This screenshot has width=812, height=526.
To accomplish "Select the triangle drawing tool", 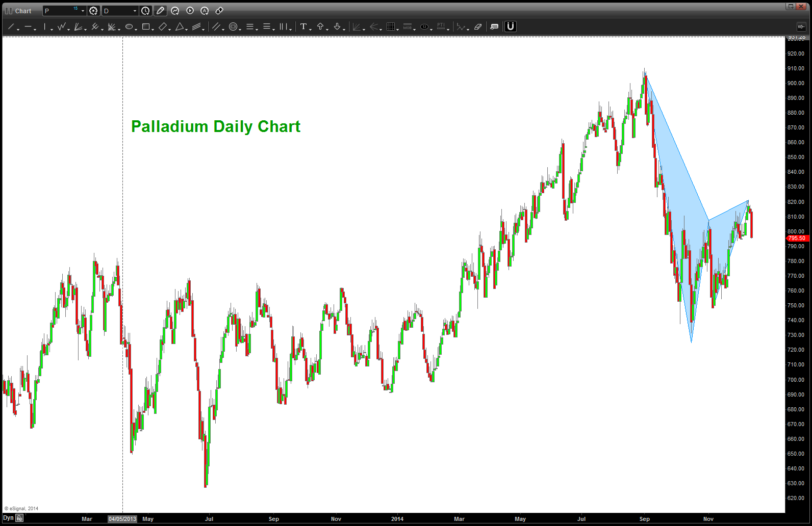I will pos(180,27).
